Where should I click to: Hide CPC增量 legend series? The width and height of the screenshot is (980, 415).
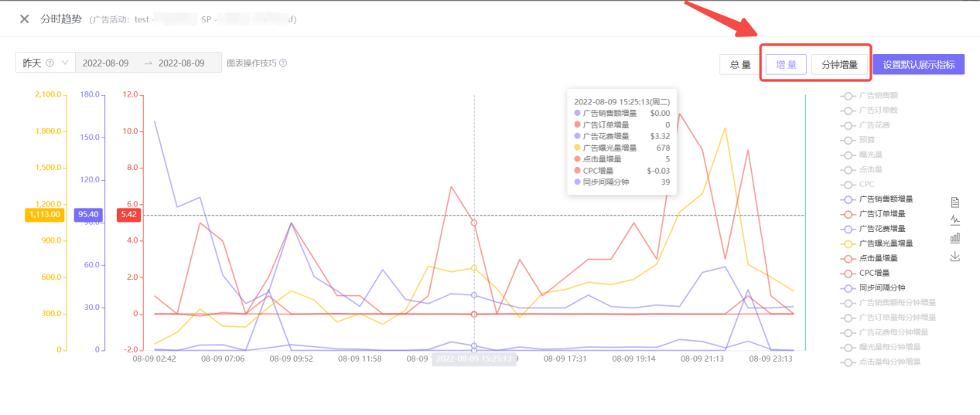coord(865,273)
